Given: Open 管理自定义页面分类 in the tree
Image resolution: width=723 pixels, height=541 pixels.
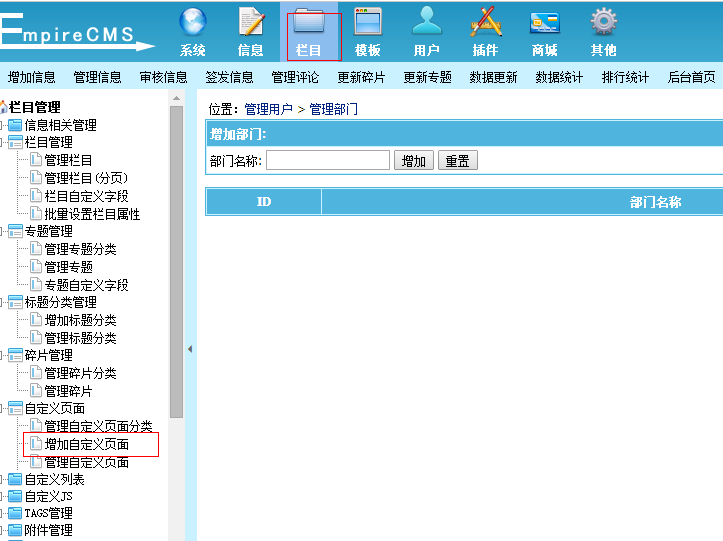Looking at the screenshot, I should coord(98,426).
